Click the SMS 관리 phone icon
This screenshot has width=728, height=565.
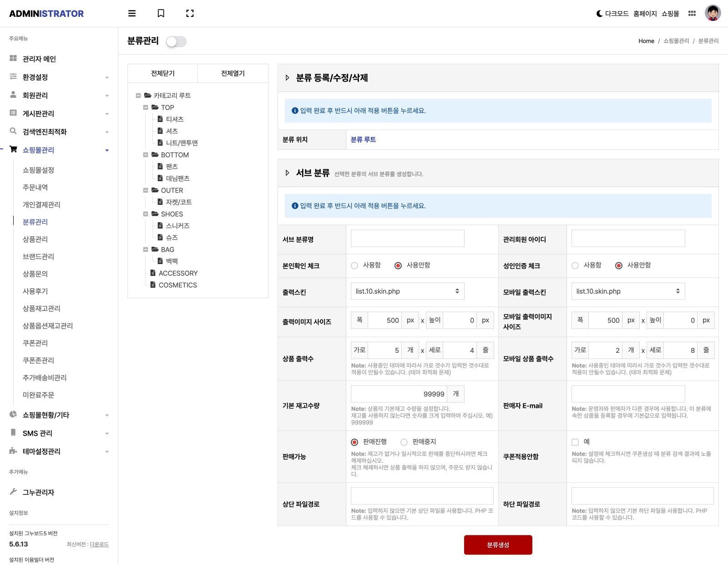13,433
